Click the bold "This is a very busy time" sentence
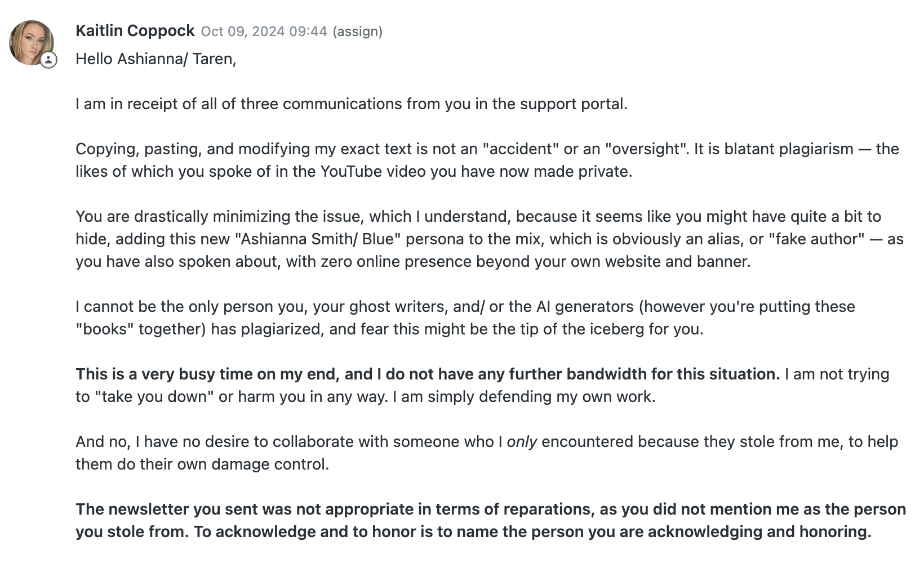 pyautogui.click(x=428, y=374)
